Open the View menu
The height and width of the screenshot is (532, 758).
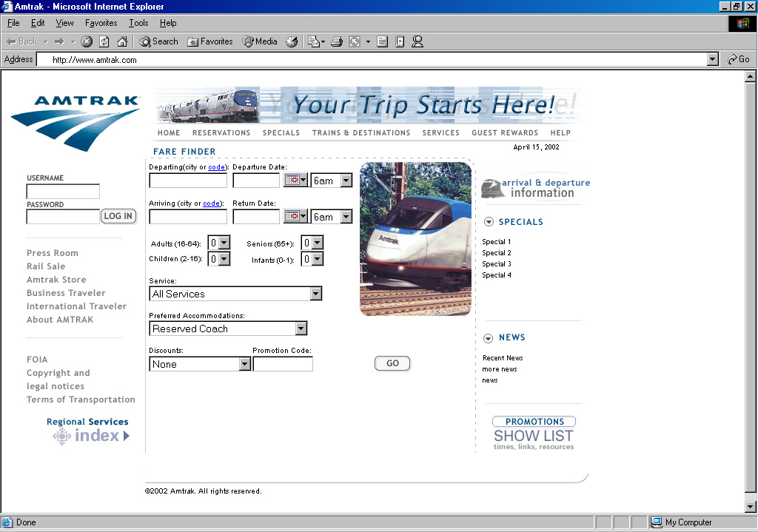tap(65, 23)
